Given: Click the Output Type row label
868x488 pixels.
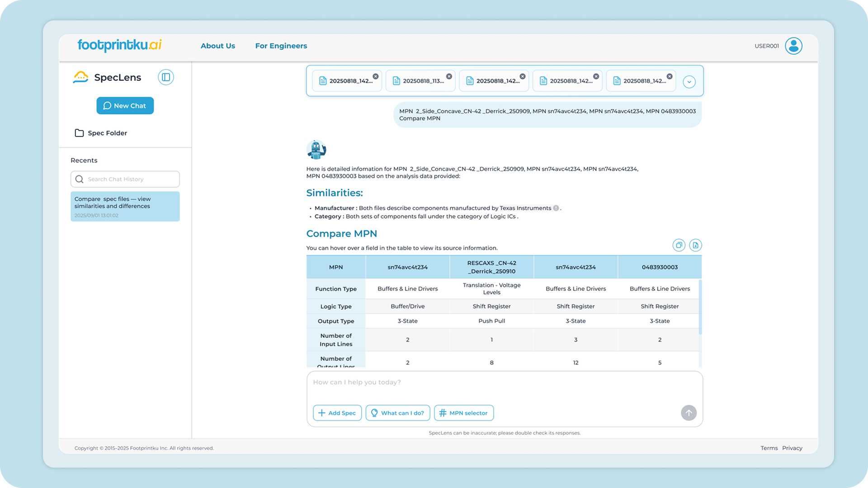Looking at the screenshot, I should 336,321.
